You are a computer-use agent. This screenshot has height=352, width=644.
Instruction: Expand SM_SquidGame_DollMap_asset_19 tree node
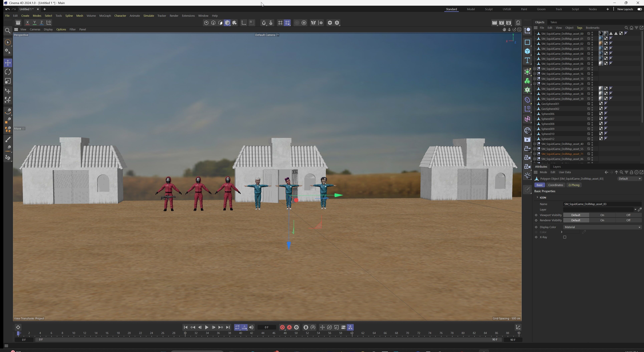(535, 79)
